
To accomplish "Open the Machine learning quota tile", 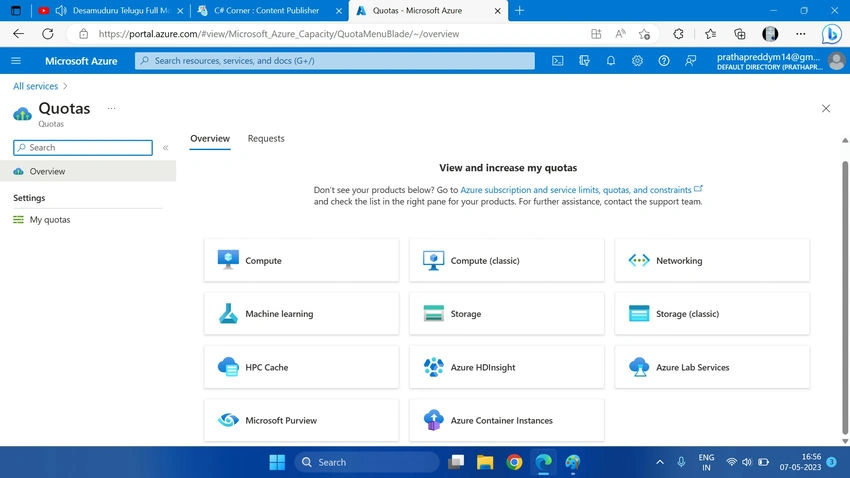I will (301, 313).
